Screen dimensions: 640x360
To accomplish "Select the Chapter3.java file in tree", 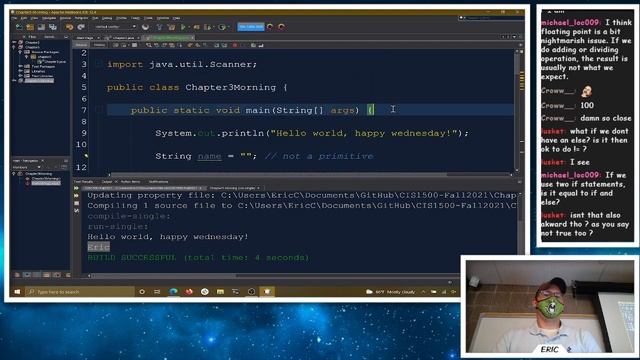I will pos(55,62).
